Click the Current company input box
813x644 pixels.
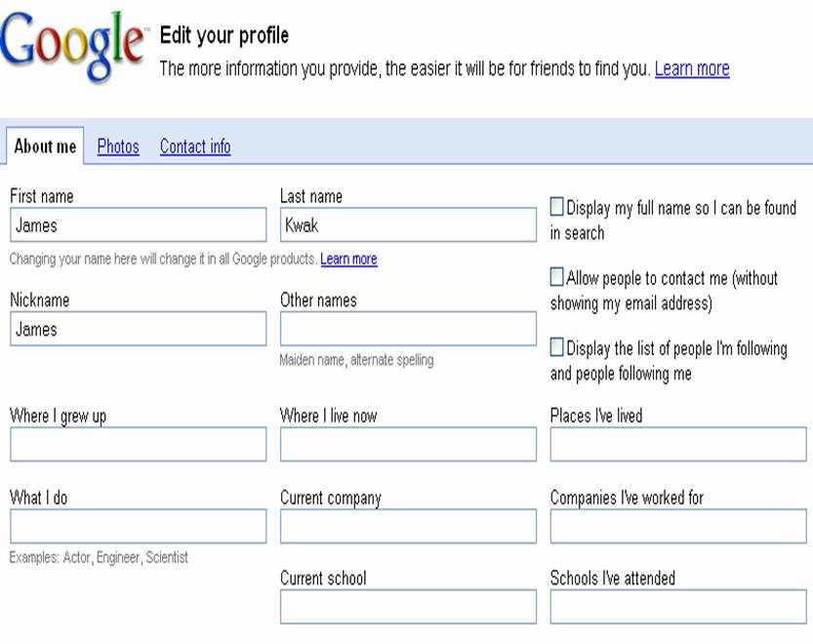click(x=407, y=526)
